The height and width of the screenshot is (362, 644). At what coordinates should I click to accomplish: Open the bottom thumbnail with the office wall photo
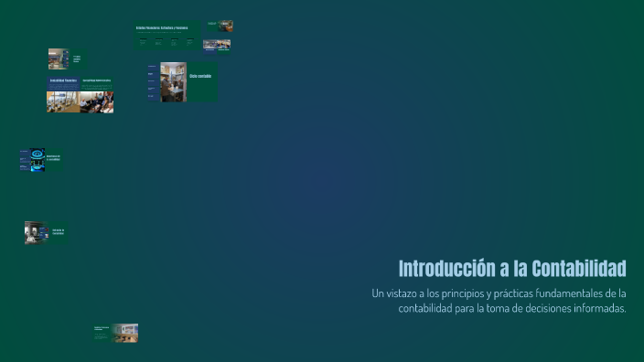point(116,333)
